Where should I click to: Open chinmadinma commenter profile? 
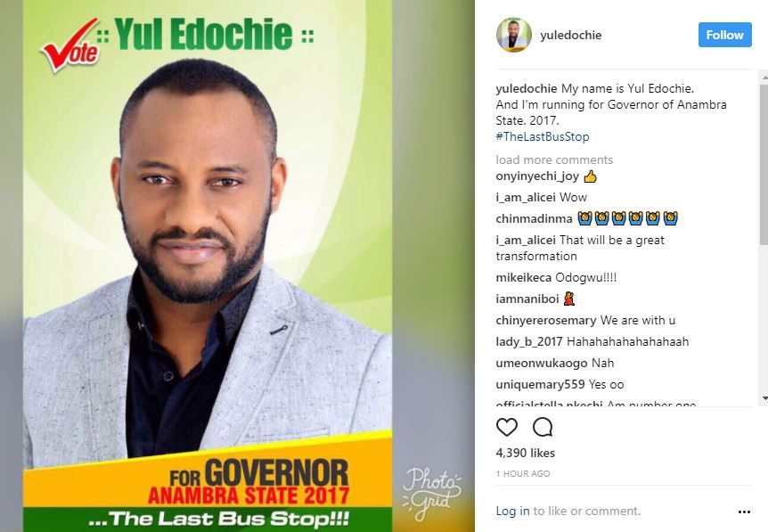click(534, 218)
